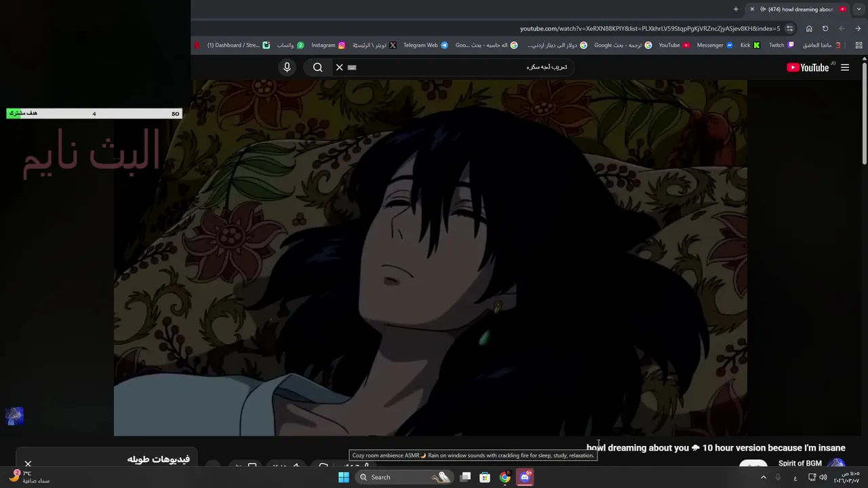Open the 'Spirit of BGM' channel name
This screenshot has height=488, width=868.
click(x=800, y=464)
